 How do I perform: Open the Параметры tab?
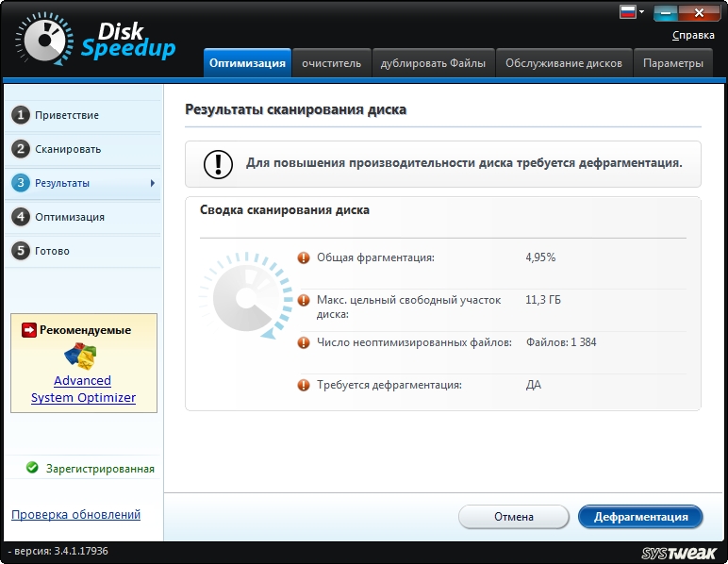672,63
